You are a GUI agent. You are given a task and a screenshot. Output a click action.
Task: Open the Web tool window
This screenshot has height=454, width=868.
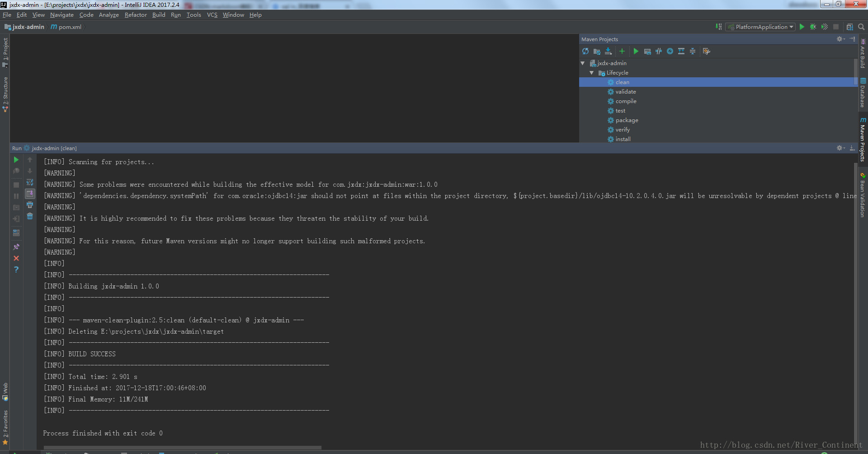click(x=5, y=392)
